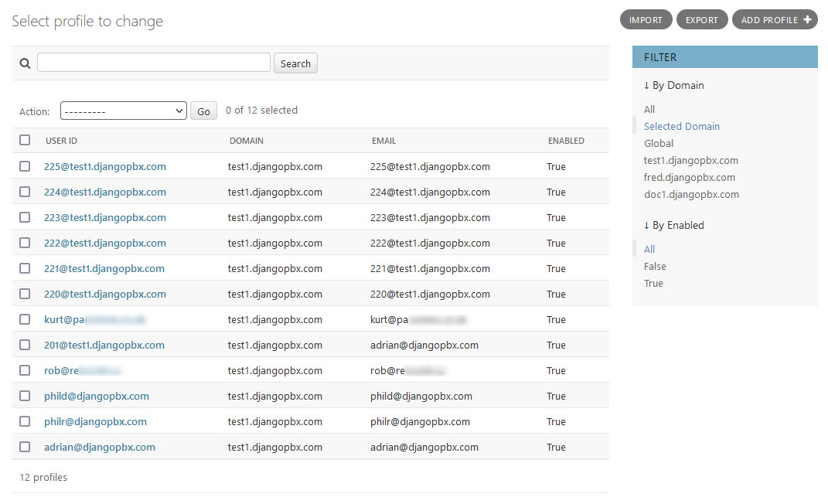
Task: Choose the Global domain filter
Action: pyautogui.click(x=659, y=143)
